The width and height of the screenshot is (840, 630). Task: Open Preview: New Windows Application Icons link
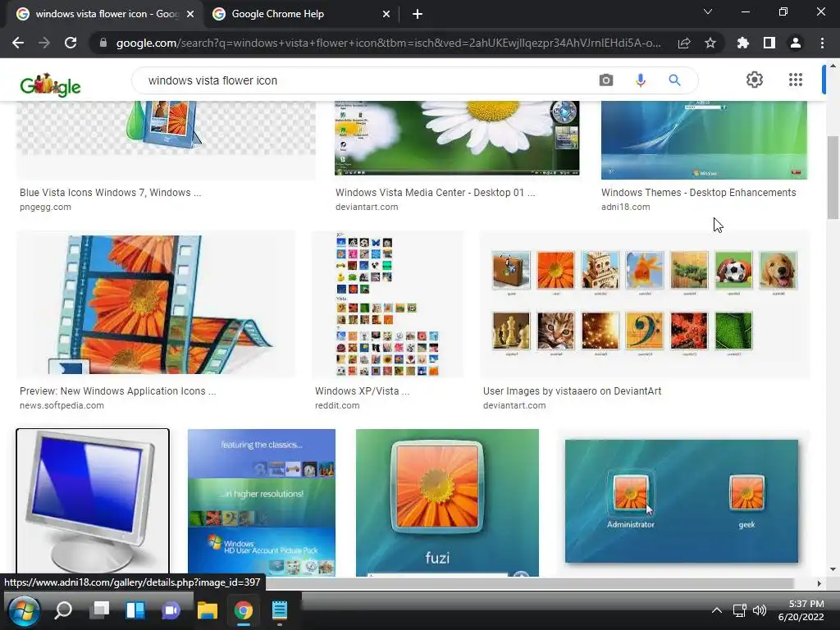click(118, 391)
